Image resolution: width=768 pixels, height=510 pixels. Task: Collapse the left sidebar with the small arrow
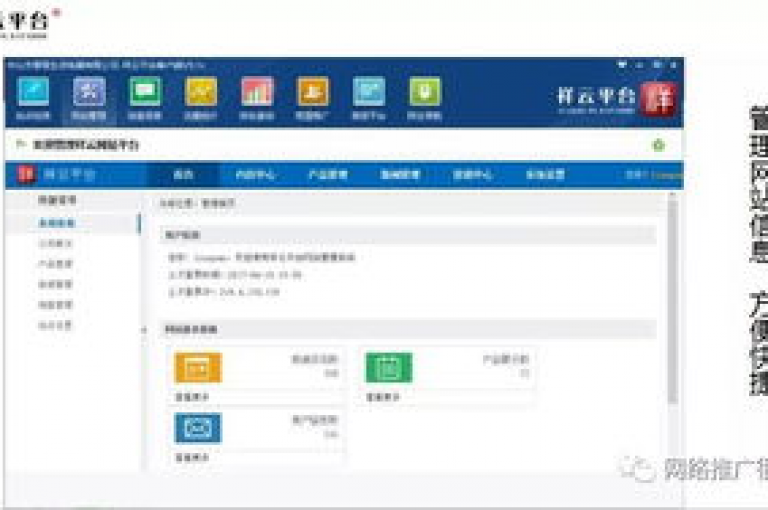pos(144,330)
